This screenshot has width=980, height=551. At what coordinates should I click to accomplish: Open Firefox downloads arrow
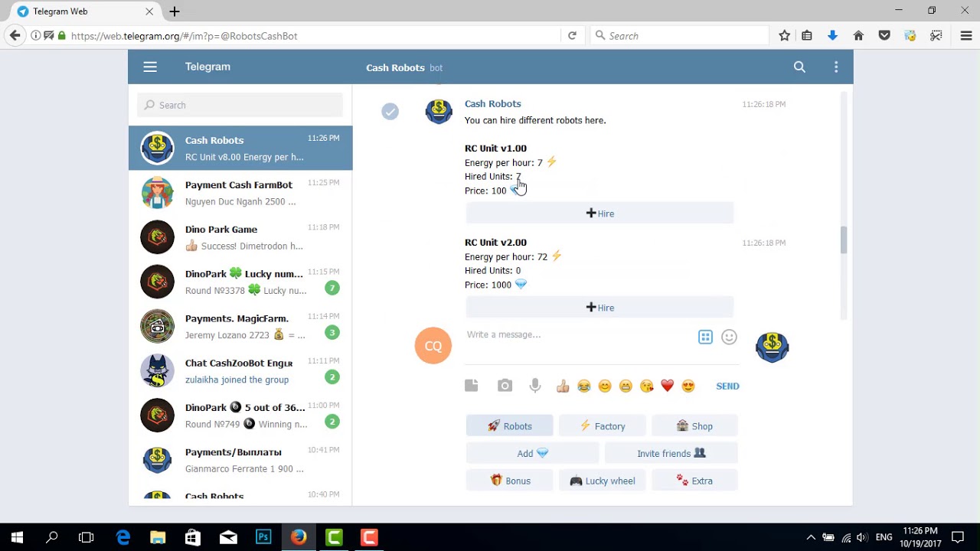point(832,35)
